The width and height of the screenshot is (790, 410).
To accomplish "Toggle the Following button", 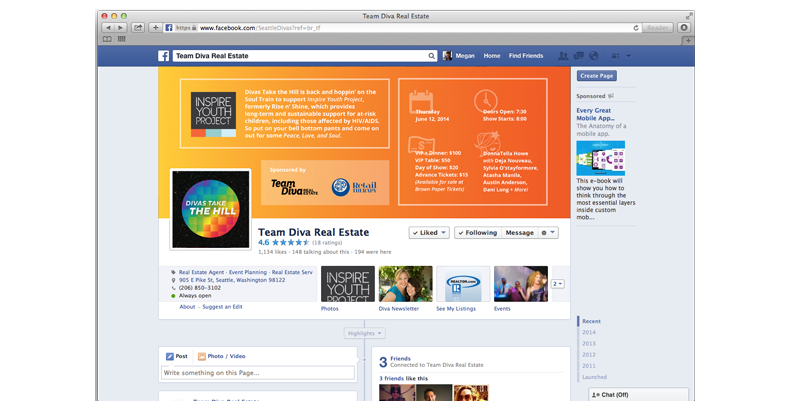I will click(477, 232).
